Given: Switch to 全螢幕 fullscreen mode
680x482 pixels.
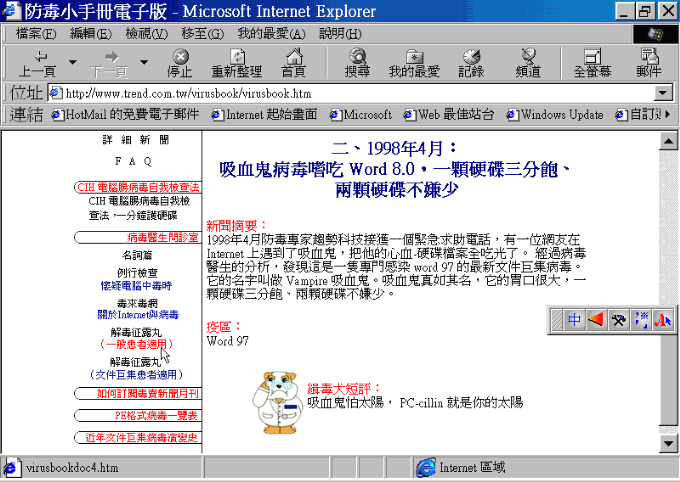Looking at the screenshot, I should (x=592, y=63).
